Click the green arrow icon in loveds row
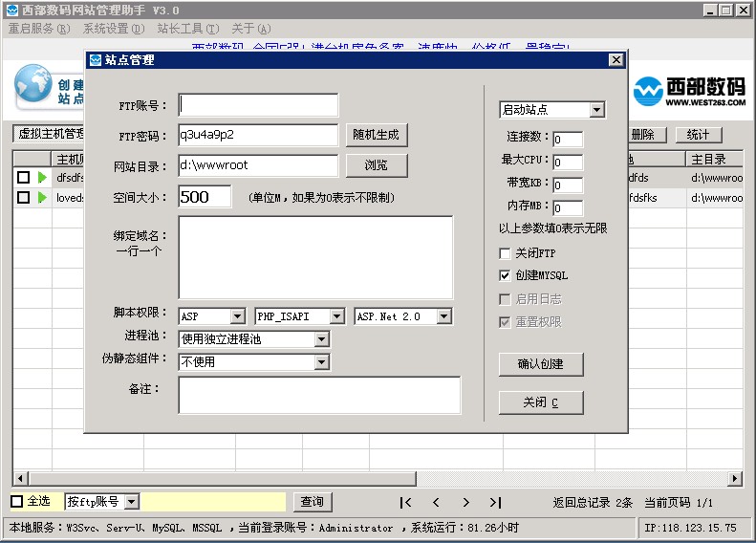Viewport: 756px width, 543px height. coord(42,198)
